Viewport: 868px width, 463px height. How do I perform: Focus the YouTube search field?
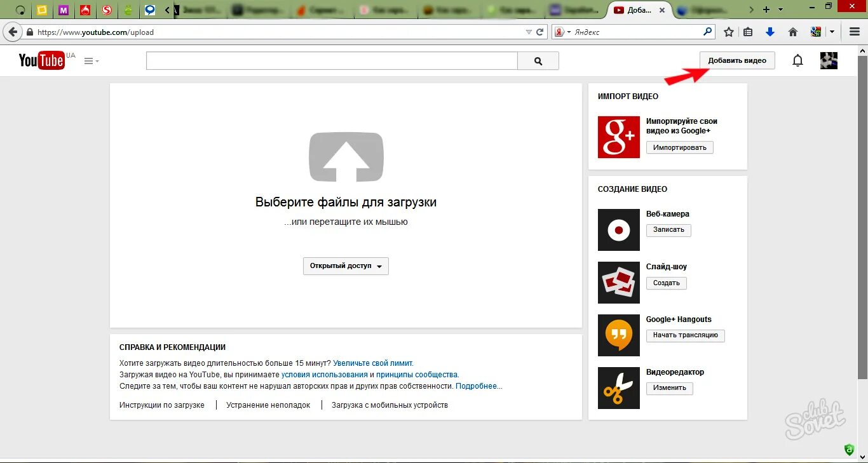point(332,61)
